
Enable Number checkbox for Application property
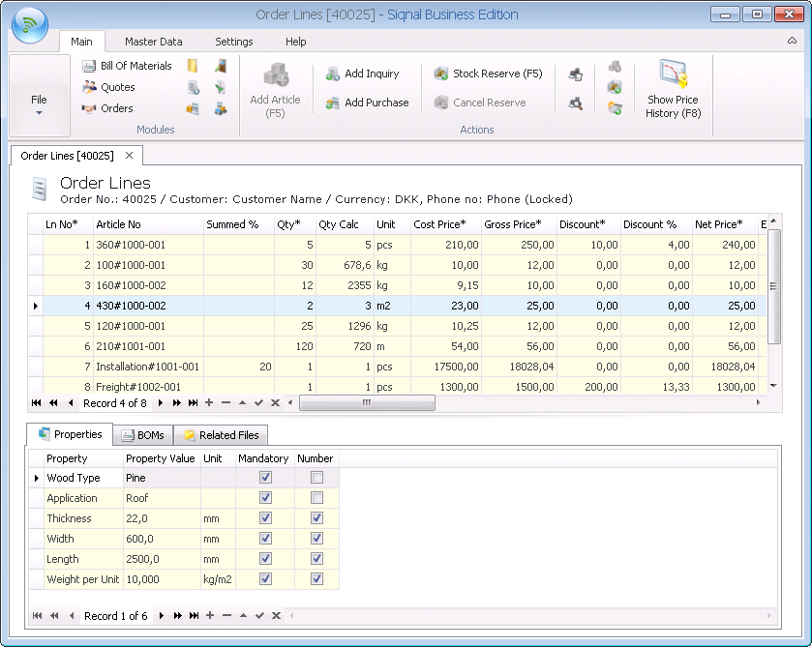click(x=316, y=498)
